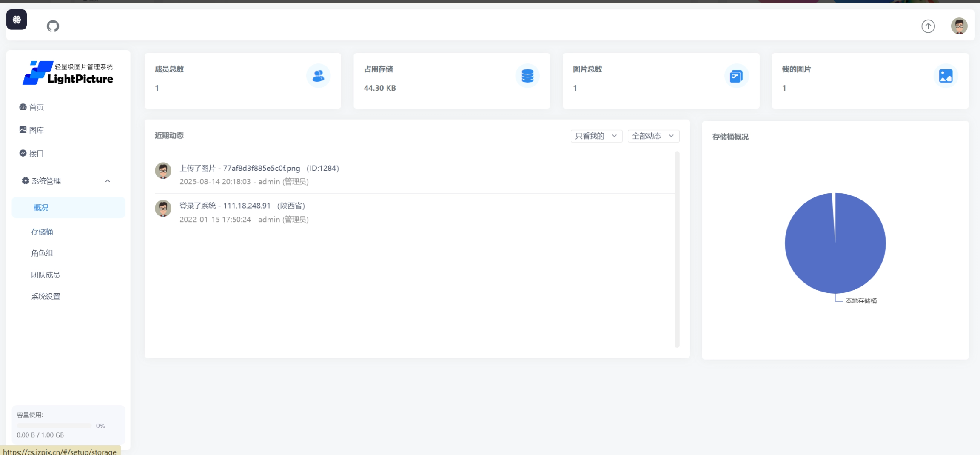
Task: Click the upload arrow icon
Action: pos(928,26)
